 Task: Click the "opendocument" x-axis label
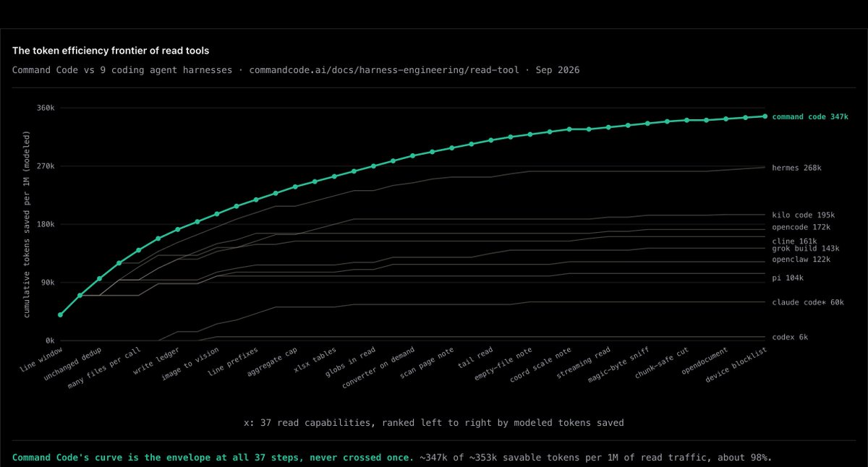point(706,360)
